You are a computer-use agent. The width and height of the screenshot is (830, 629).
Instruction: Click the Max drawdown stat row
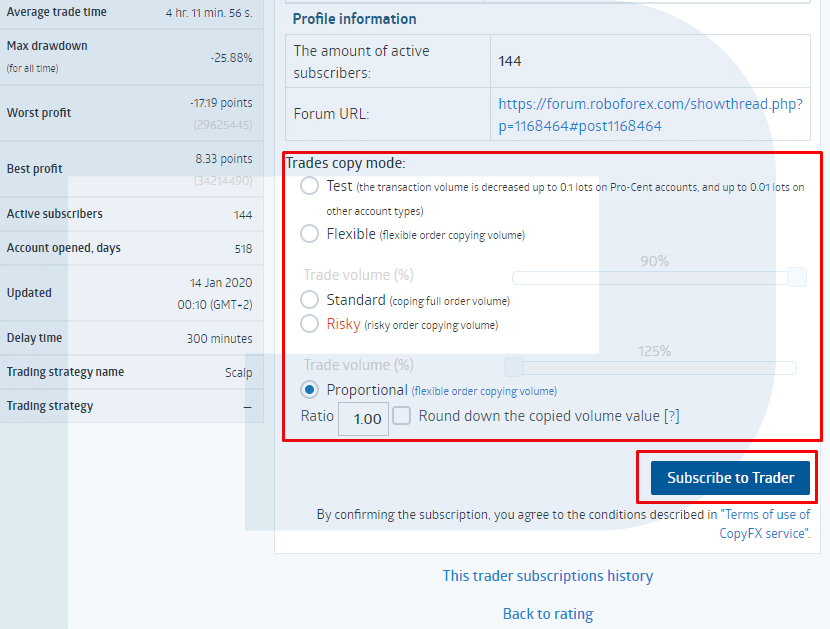(130, 56)
